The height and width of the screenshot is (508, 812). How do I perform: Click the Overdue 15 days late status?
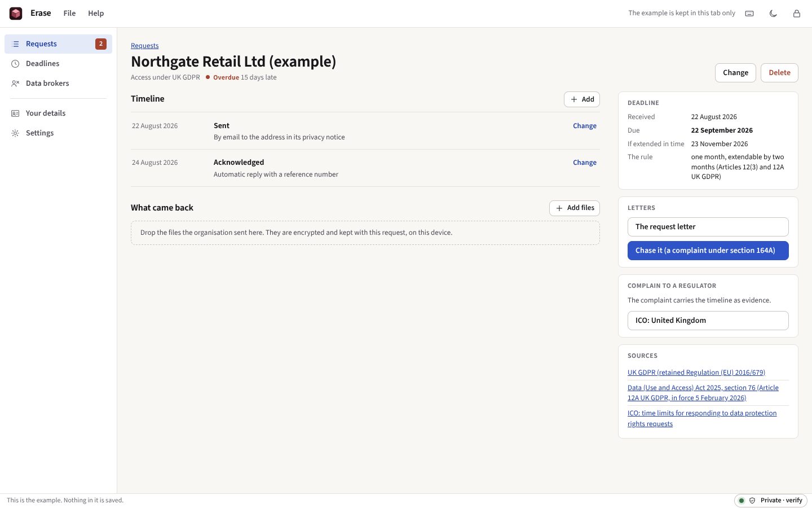tap(241, 77)
